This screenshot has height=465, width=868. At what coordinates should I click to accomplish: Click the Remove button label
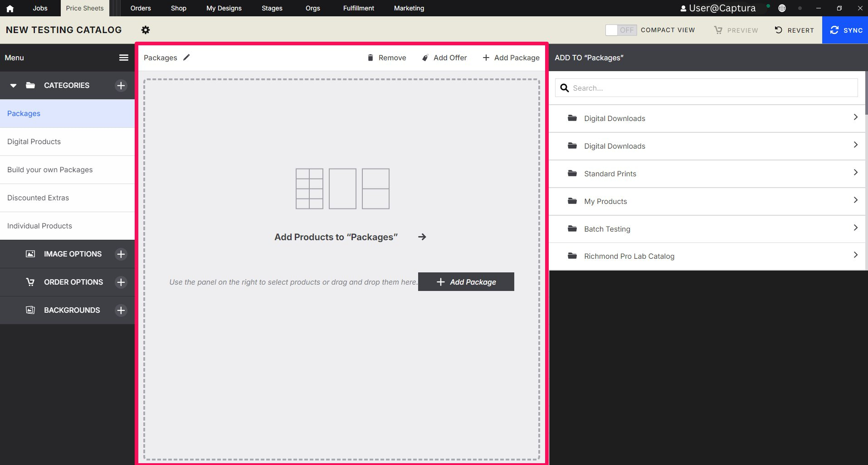tap(392, 58)
